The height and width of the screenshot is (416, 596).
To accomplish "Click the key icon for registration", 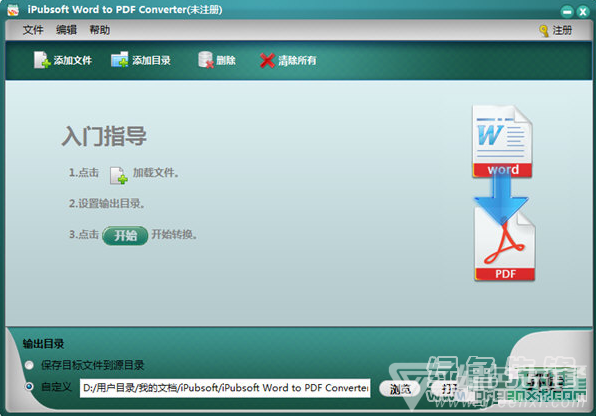I will point(544,30).
